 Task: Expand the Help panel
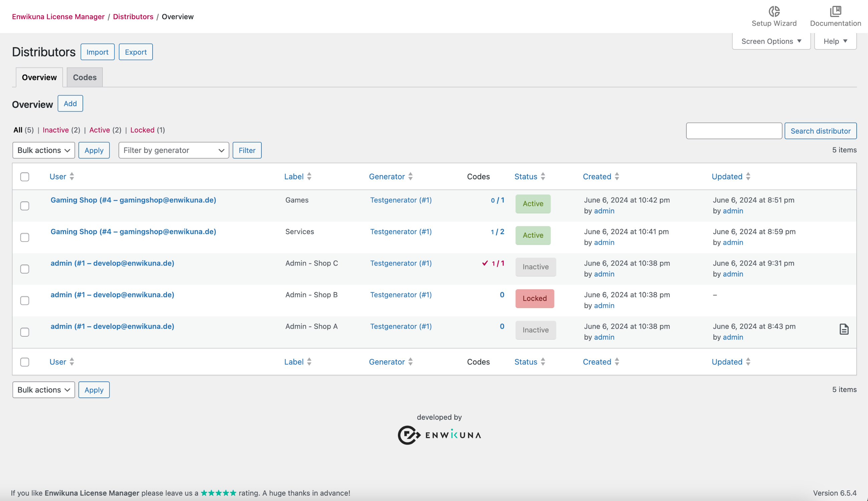point(835,41)
